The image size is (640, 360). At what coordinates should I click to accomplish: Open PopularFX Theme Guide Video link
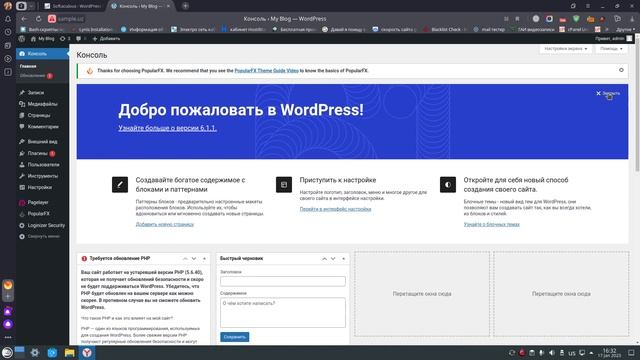pos(266,71)
